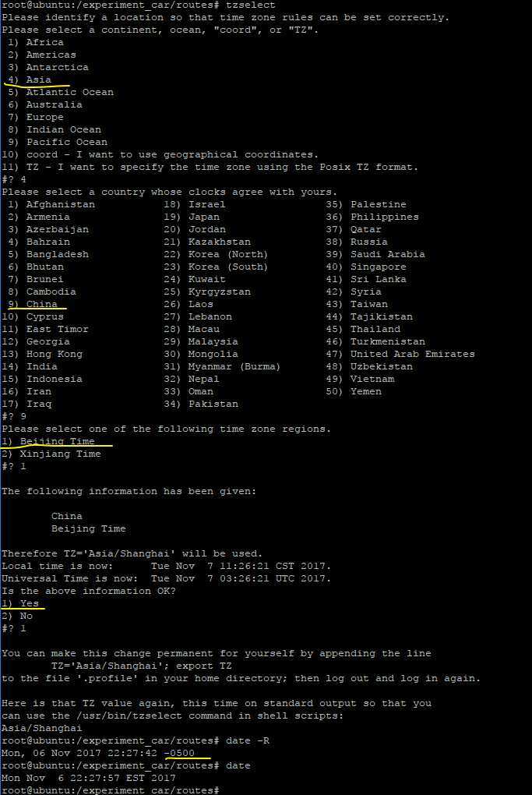The image size is (532, 795).
Task: Click the 'Qatar' entry
Action: (x=366, y=230)
